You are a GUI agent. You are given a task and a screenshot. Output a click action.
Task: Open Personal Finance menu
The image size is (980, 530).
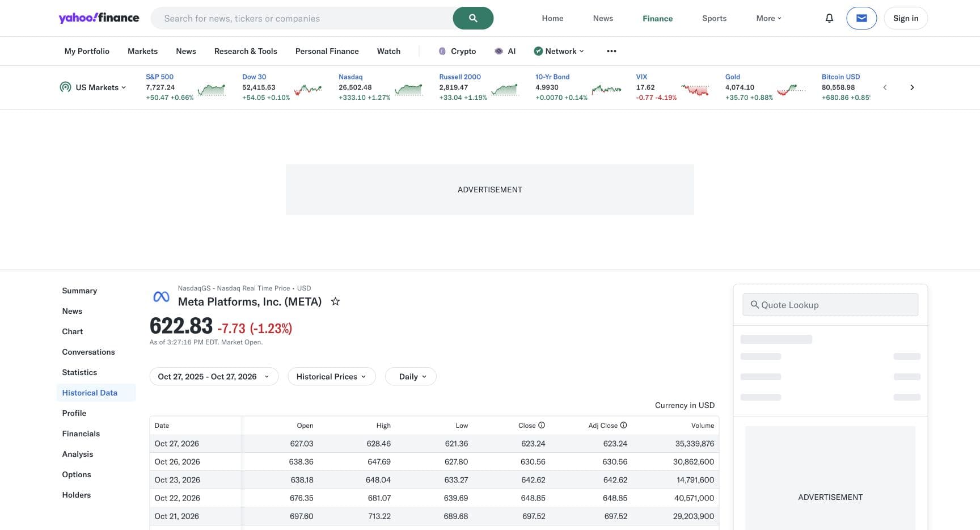pos(327,51)
